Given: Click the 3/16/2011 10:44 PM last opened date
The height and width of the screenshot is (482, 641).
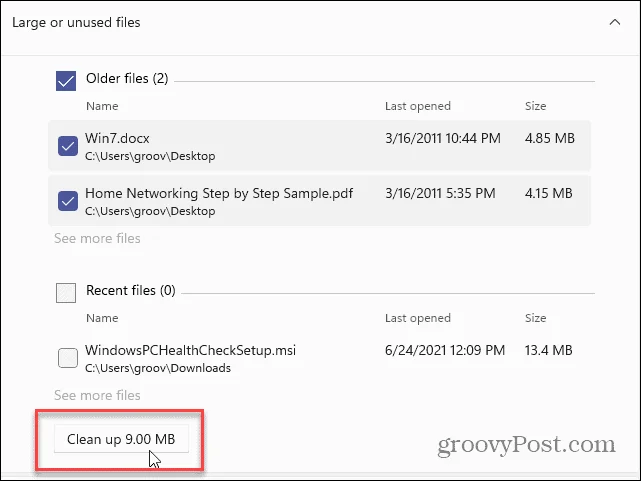Looking at the screenshot, I should click(x=443, y=138).
